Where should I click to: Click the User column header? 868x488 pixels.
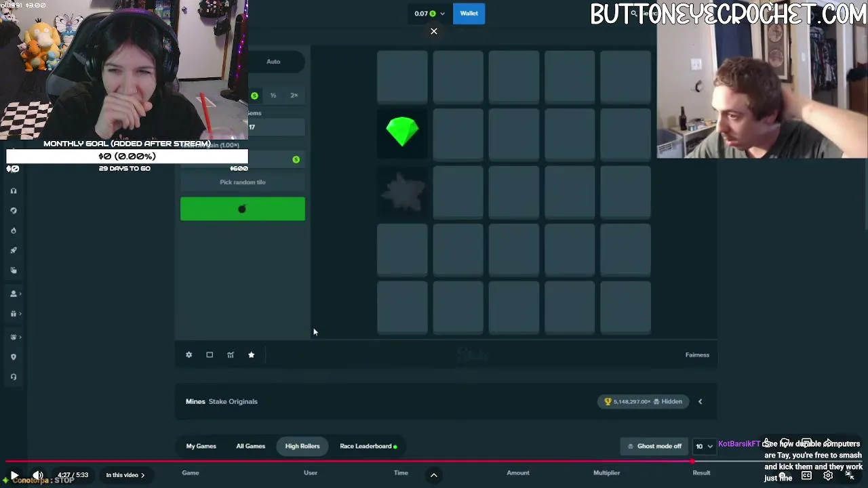point(311,473)
